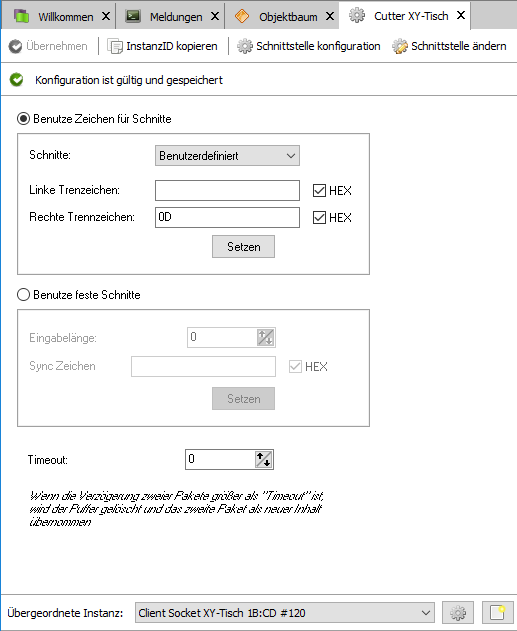Switch to the Willkommen tab

(59, 16)
